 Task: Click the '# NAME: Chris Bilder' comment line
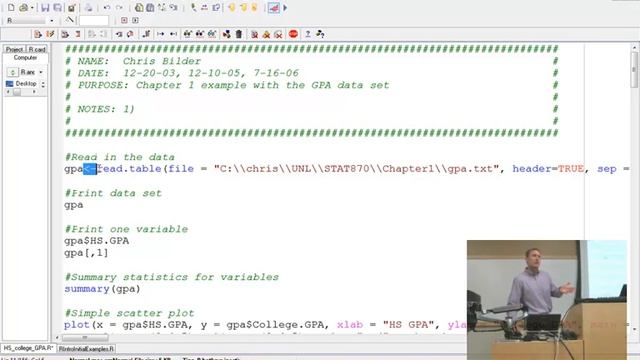(x=133, y=61)
